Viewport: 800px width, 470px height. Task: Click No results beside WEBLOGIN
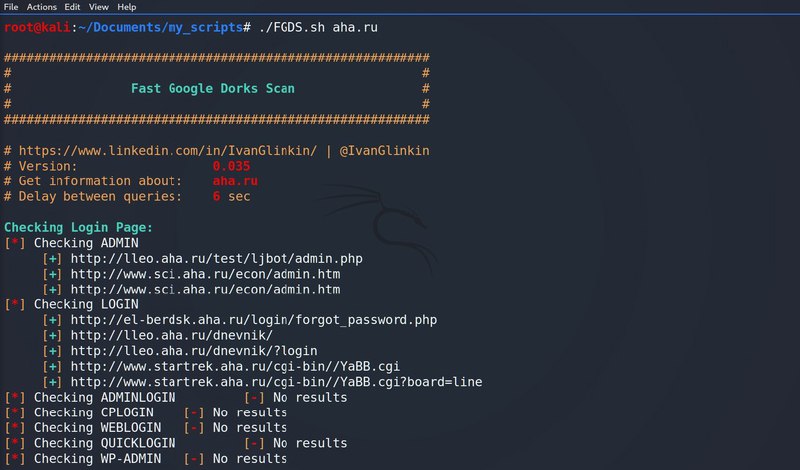(x=249, y=428)
